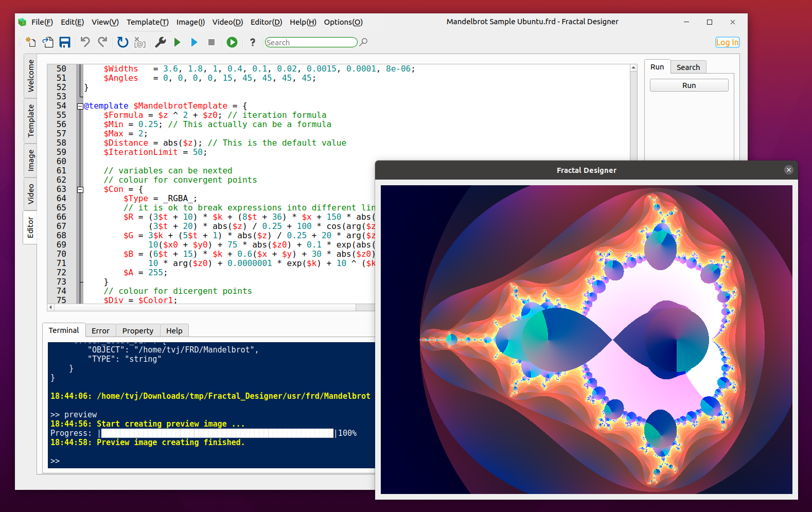Collapse the $Con block at line 63

[x=80, y=190]
